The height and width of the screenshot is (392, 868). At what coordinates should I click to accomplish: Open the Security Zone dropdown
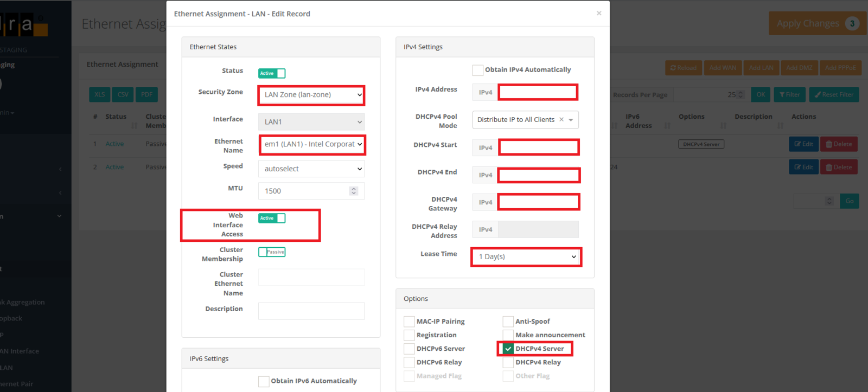(311, 95)
